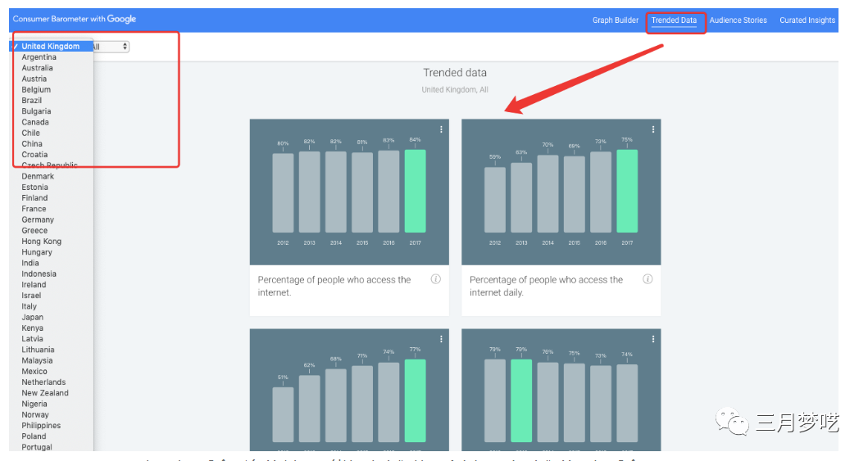Select Netherlands in the country list
The image size is (868, 461).
pyautogui.click(x=45, y=382)
